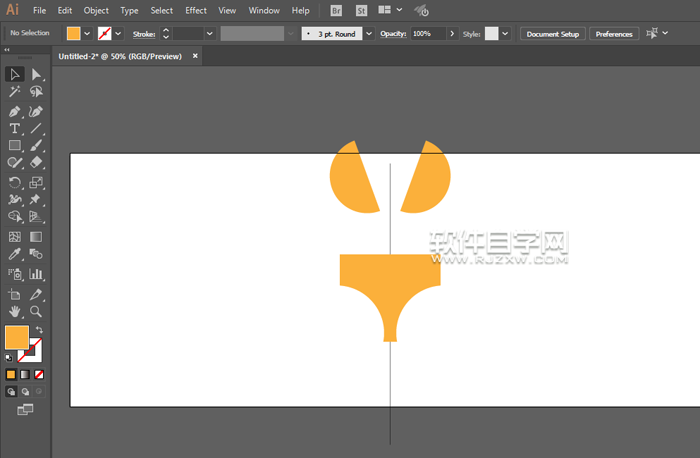This screenshot has height=458, width=700.
Task: Activate the Zoom magnifier tool
Action: click(36, 311)
